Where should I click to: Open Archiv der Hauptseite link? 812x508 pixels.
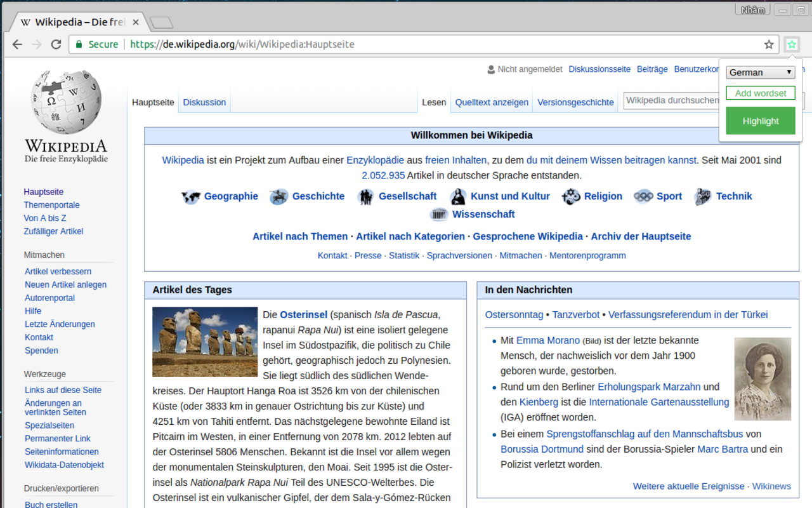(641, 236)
